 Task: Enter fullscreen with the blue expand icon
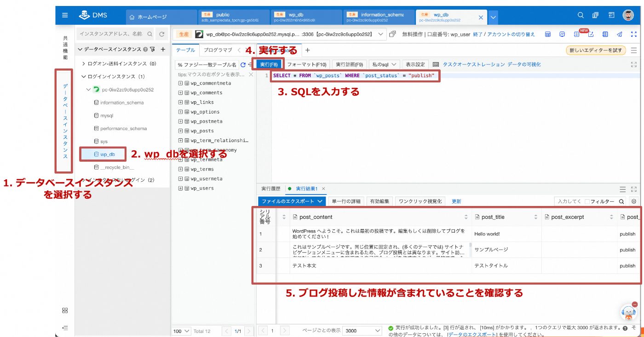coord(634,34)
